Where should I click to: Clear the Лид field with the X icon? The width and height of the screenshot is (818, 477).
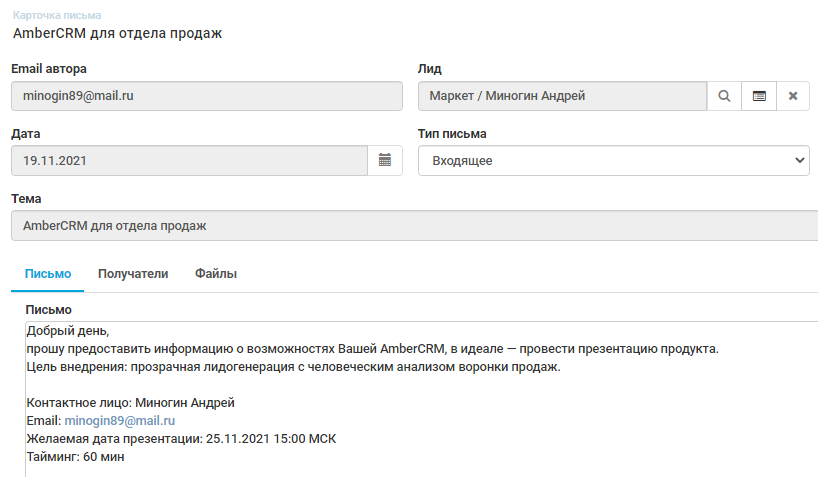pos(793,96)
